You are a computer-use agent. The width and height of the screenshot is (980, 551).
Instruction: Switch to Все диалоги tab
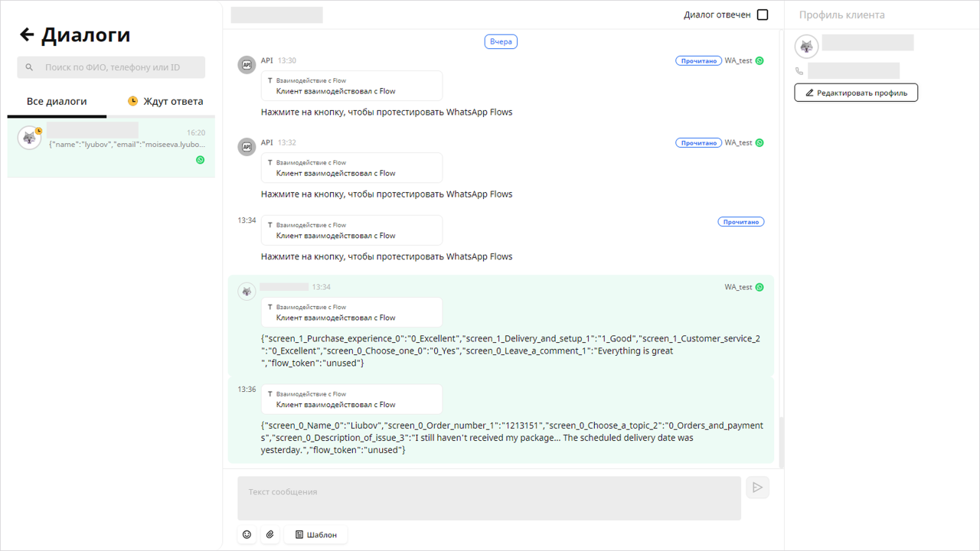(57, 102)
